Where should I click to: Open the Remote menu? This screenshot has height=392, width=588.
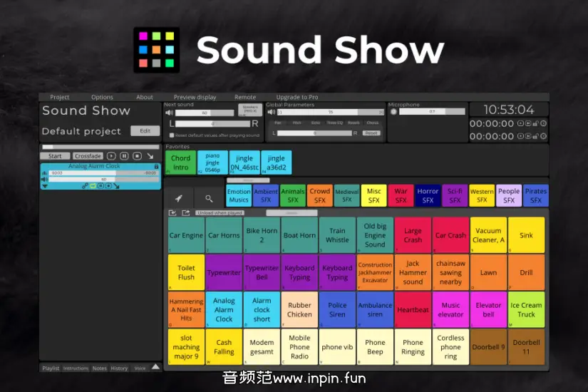[x=245, y=97]
